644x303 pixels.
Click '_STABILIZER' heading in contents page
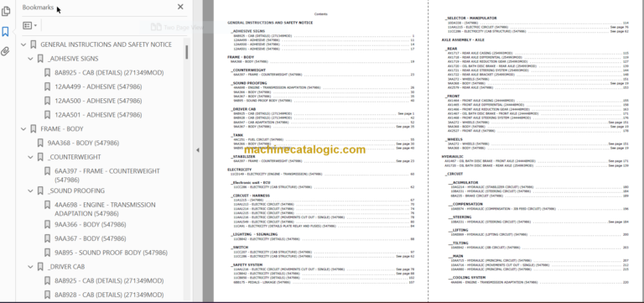coord(243,157)
